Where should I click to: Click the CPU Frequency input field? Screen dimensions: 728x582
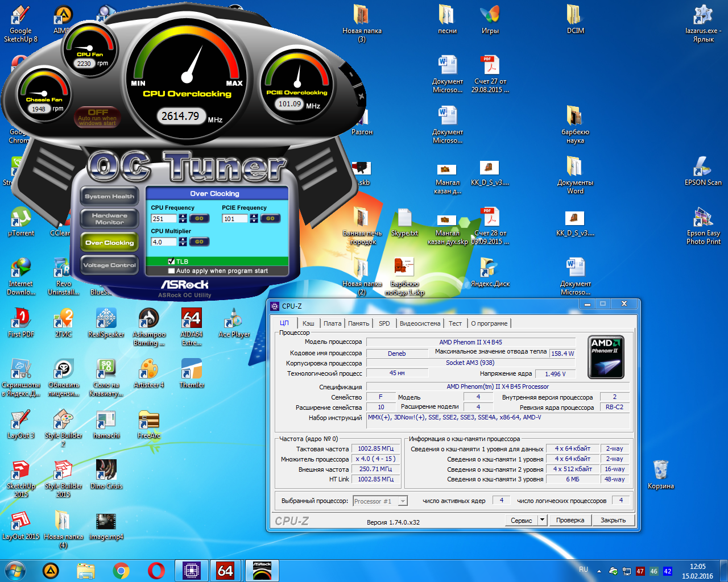pyautogui.click(x=164, y=218)
